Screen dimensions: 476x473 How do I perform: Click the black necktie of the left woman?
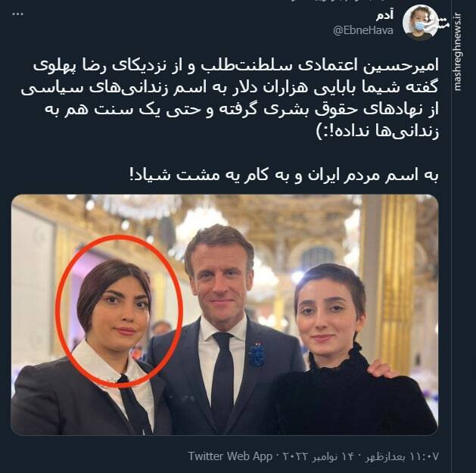point(134,404)
